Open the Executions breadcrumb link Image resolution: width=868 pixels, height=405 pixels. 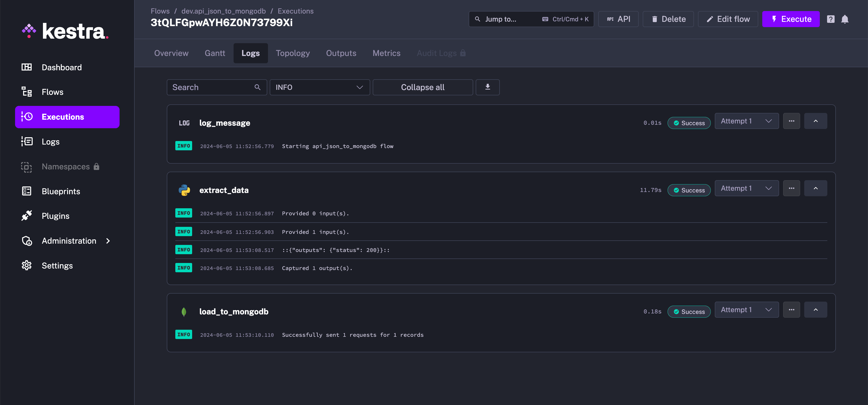296,11
